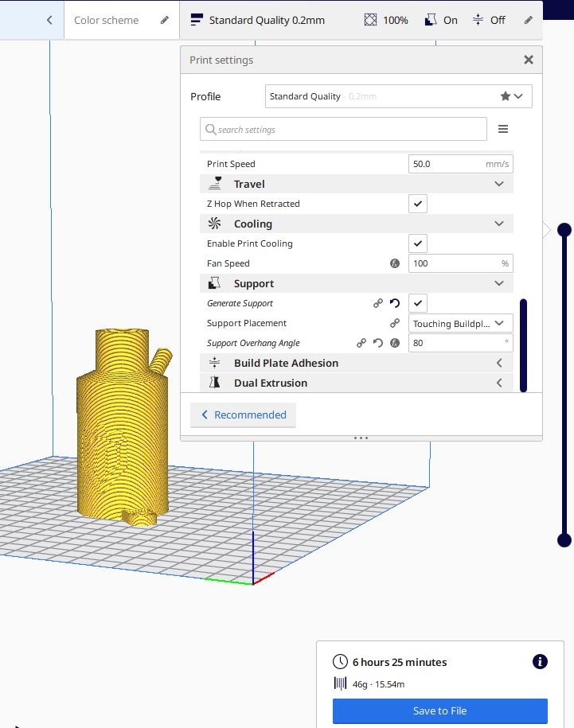Edit the Print Speed value field
Screen dimensions: 574x728
[x=461, y=164]
